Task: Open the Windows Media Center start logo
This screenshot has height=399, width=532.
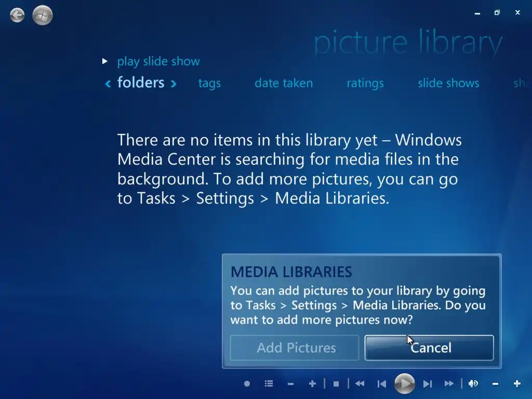Action: point(43,15)
